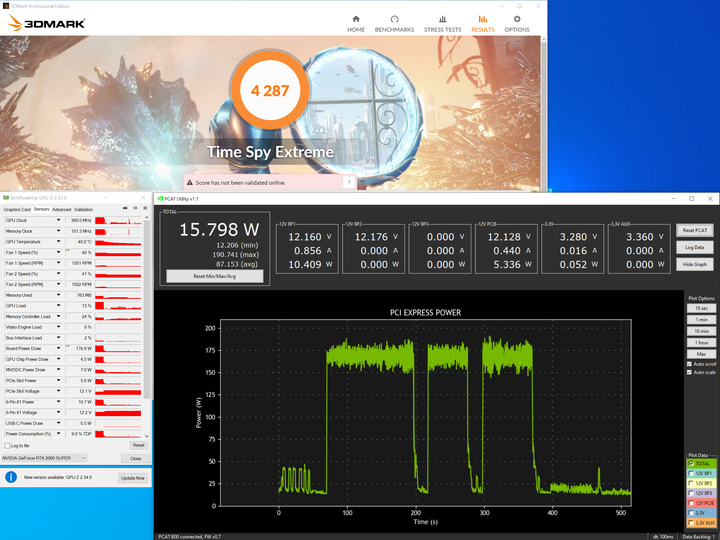Open the GPU Clock sensor dropdown

tap(58, 220)
